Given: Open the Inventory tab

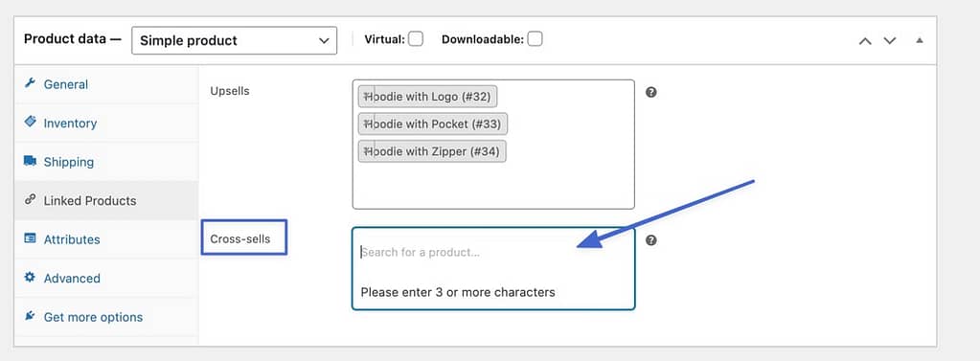Looking at the screenshot, I should point(69,123).
